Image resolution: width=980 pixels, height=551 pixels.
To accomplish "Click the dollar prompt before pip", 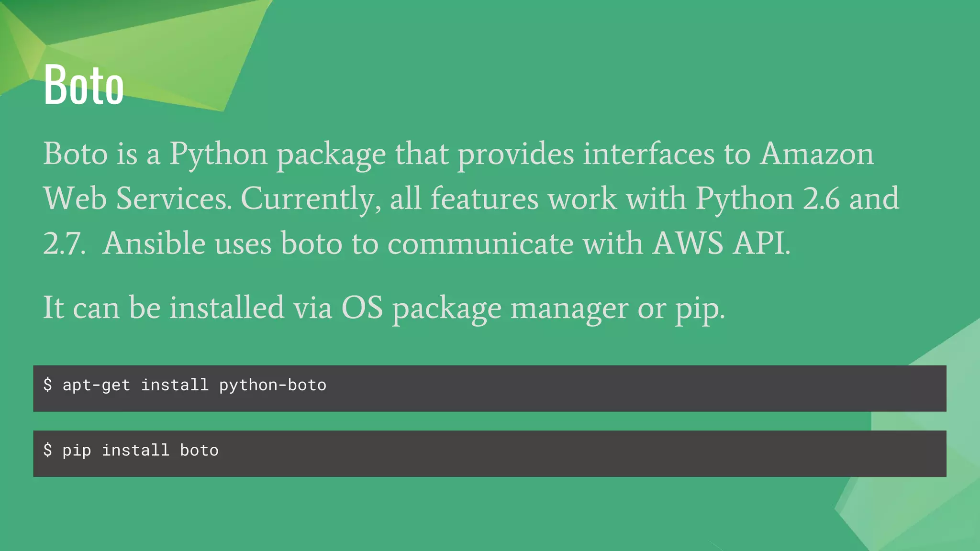I will point(47,450).
